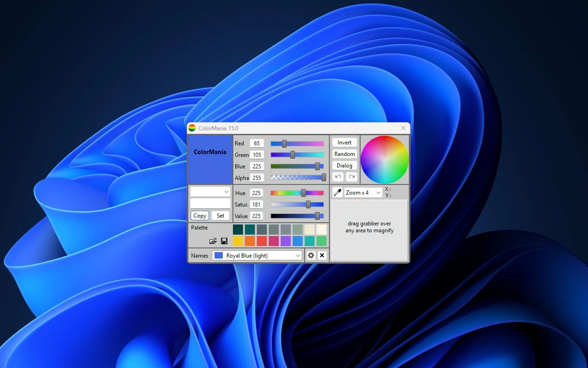
Task: Select the bright blue palette swatch
Action: pyautogui.click(x=298, y=241)
